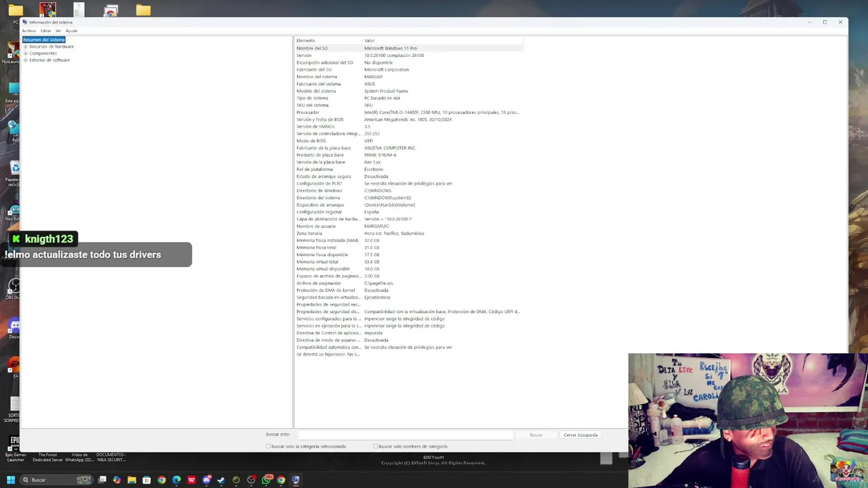The width and height of the screenshot is (868, 488).
Task: Select 'Memoria física instalada (RAM)' row
Action: click(408, 241)
